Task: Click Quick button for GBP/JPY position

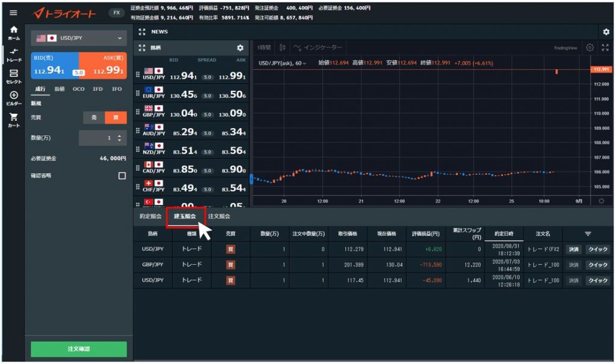Action: pos(598,265)
